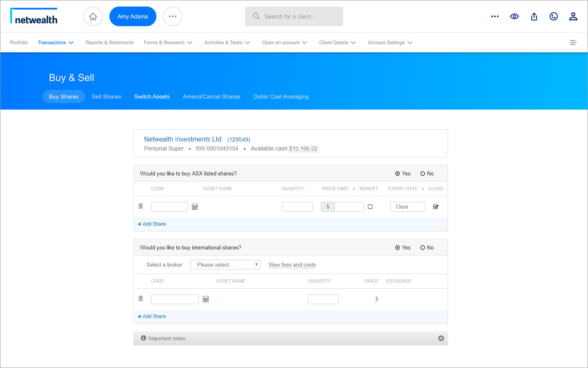
Task: Open Netwealth Investments Ltd account link
Action: [x=183, y=139]
